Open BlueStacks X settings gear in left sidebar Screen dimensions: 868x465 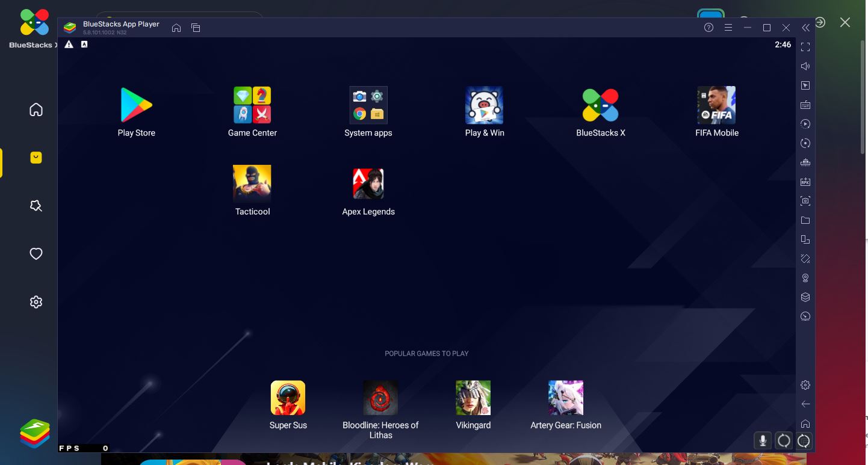click(x=36, y=302)
